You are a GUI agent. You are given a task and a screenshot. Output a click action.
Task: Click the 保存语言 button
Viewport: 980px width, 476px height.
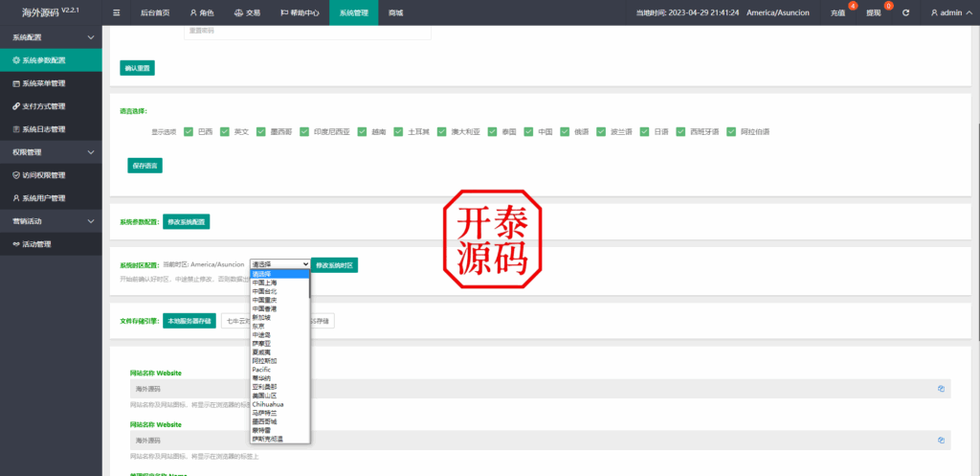click(x=145, y=165)
